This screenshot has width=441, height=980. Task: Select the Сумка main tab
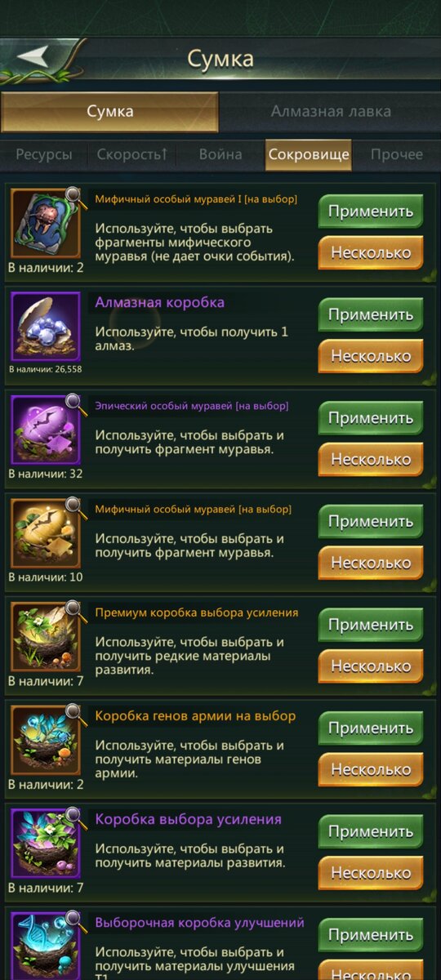110,112
